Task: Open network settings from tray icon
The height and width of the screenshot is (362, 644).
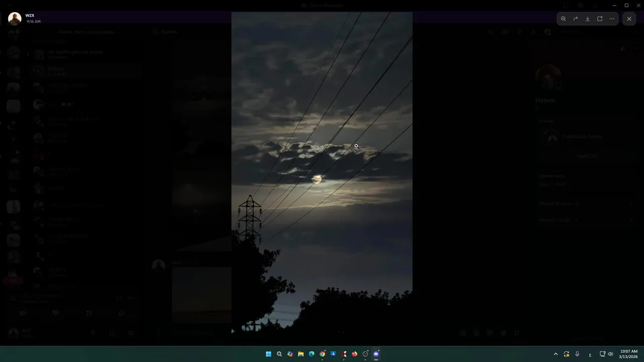Action: pos(603,354)
